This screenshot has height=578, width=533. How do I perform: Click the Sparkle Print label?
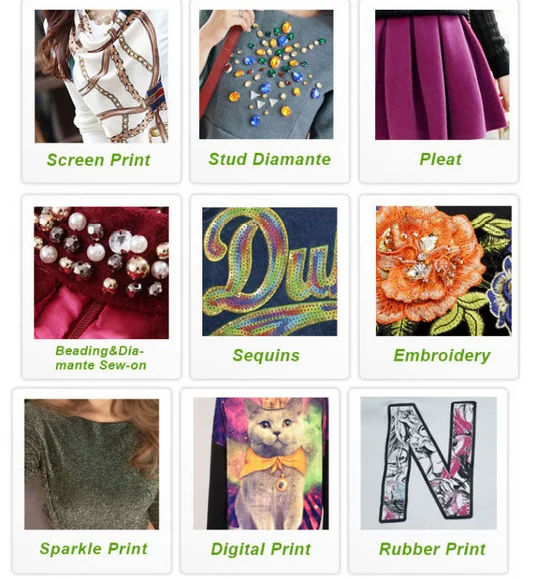(x=93, y=549)
